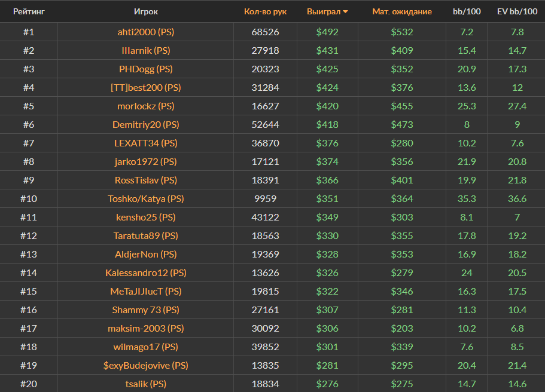The width and height of the screenshot is (545, 392).
Task: Click Kalessandro12 (PS) player name
Action: 146,272
